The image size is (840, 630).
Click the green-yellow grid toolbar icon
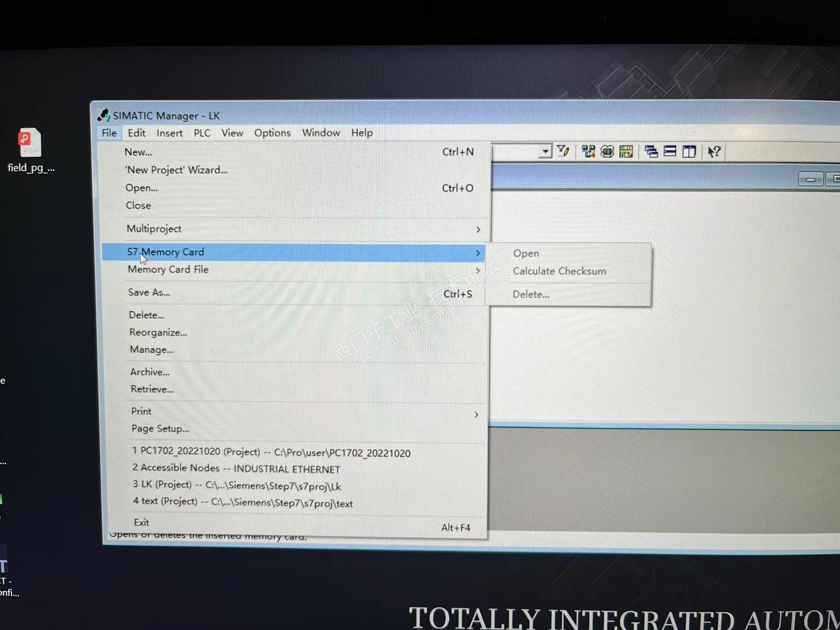pos(626,152)
